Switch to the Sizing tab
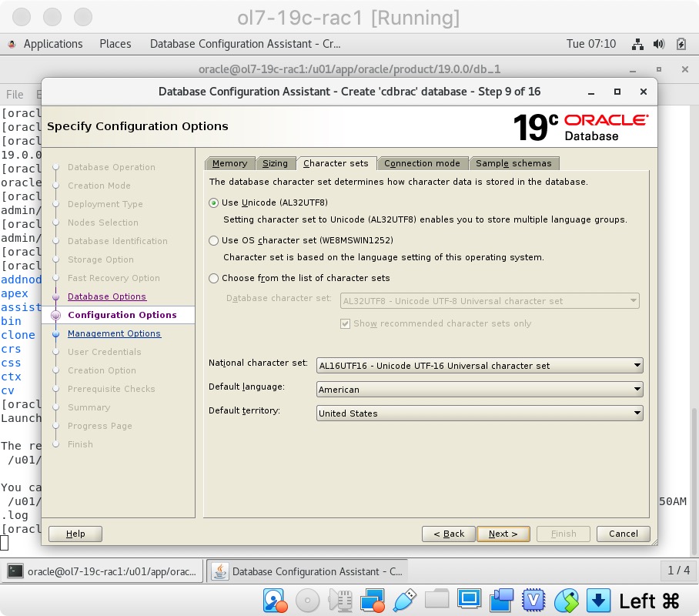This screenshot has height=616, width=699. [275, 163]
